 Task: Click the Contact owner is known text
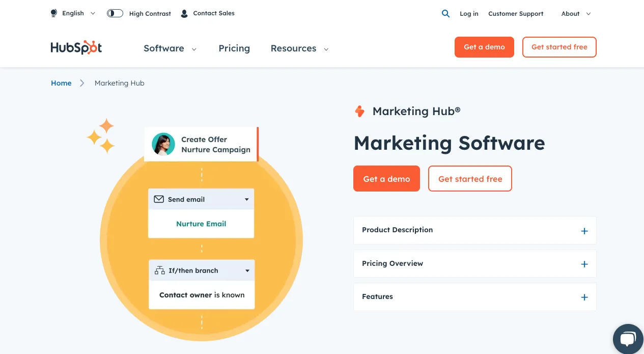pos(202,295)
